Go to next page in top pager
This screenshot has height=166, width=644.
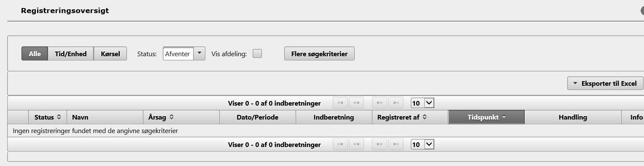380,103
